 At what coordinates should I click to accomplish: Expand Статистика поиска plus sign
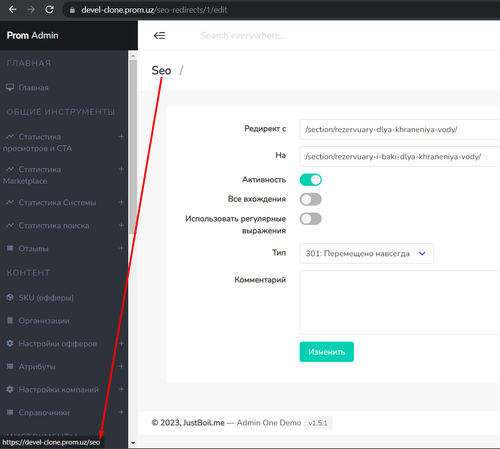click(121, 225)
